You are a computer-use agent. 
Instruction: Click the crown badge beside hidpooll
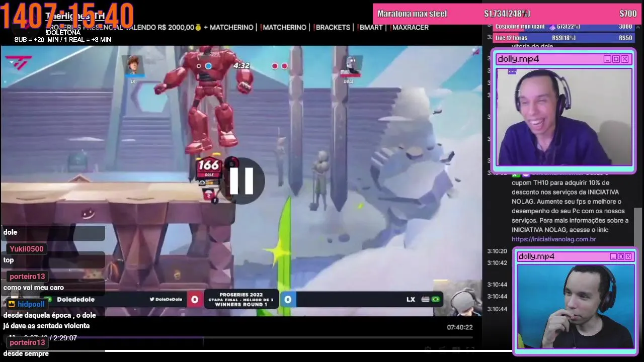[12, 304]
